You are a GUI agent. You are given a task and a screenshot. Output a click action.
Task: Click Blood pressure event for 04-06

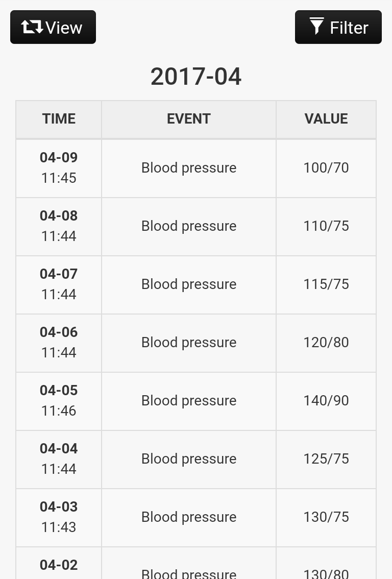[x=189, y=343]
